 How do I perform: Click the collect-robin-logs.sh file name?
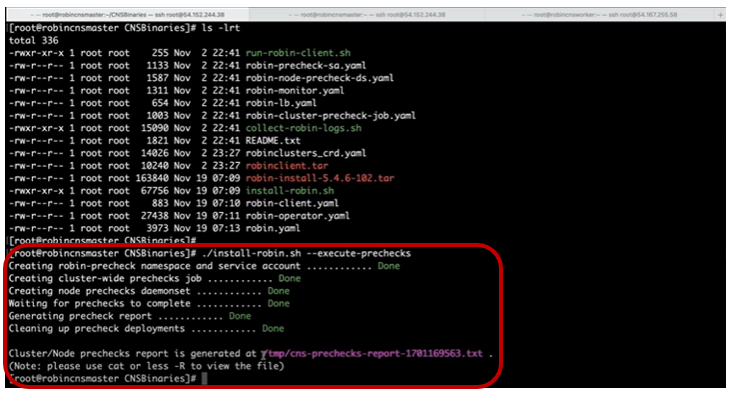click(x=303, y=128)
